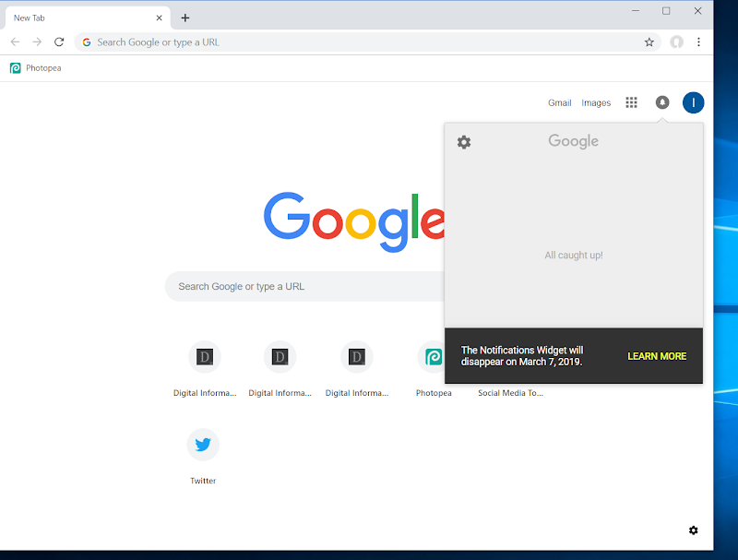This screenshot has width=738, height=560.
Task: Click the Google heading in notification panel
Action: [x=573, y=141]
